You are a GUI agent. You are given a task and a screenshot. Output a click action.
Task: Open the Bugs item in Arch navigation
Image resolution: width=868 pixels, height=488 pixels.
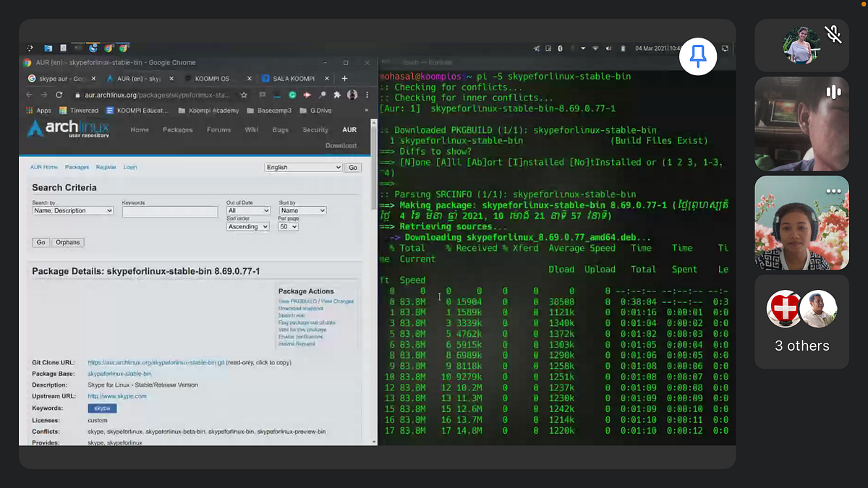point(280,130)
